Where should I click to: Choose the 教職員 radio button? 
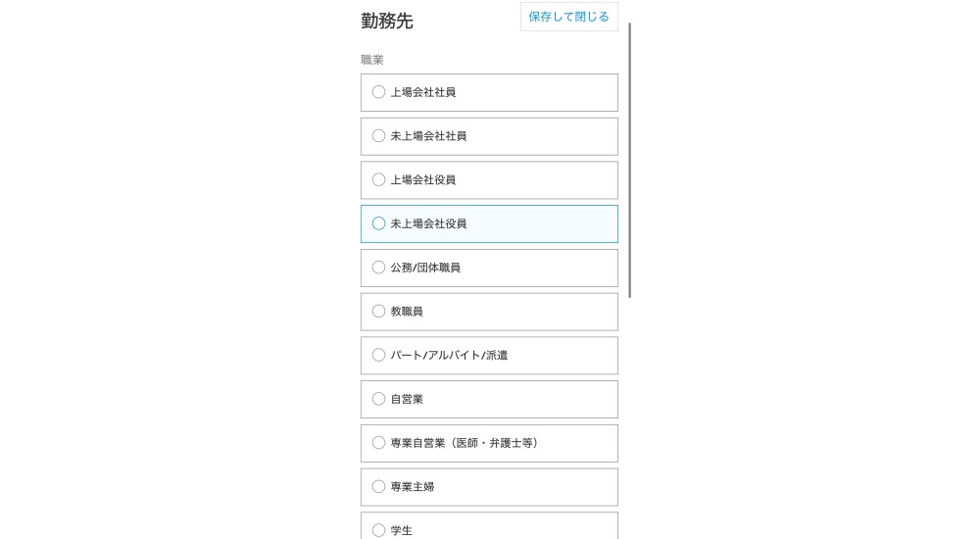[378, 312]
